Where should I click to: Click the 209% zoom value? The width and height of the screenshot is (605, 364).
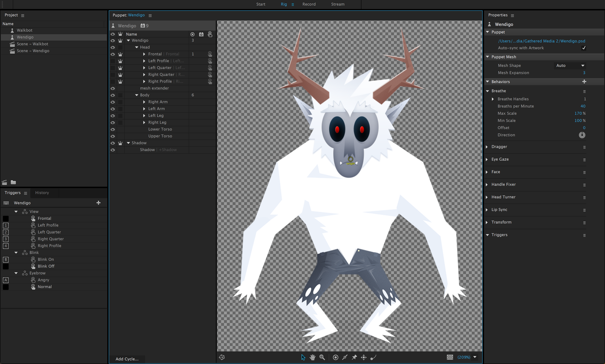click(464, 357)
